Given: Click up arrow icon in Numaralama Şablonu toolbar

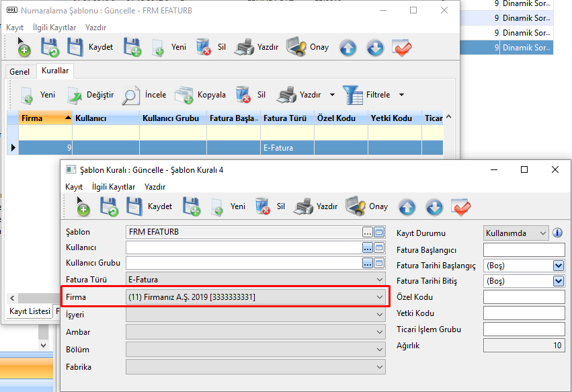Looking at the screenshot, I should (348, 48).
